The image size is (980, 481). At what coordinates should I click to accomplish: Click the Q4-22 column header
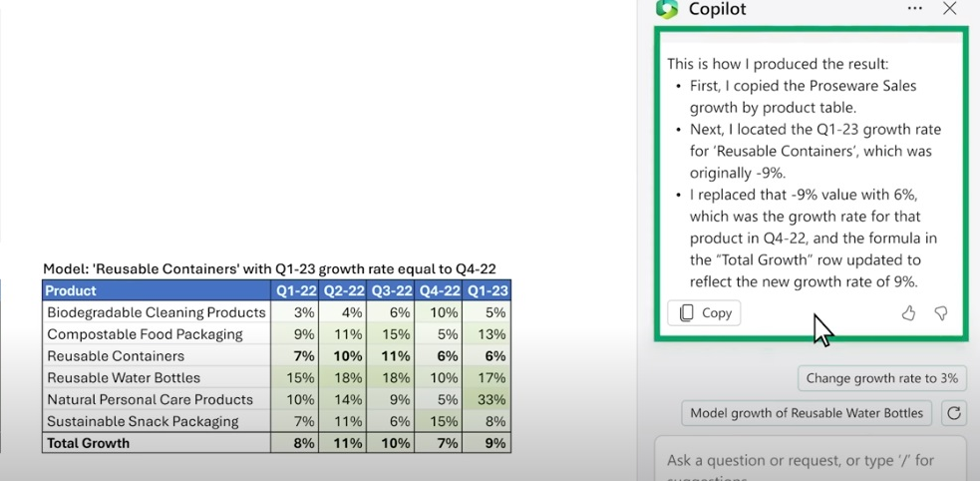440,290
